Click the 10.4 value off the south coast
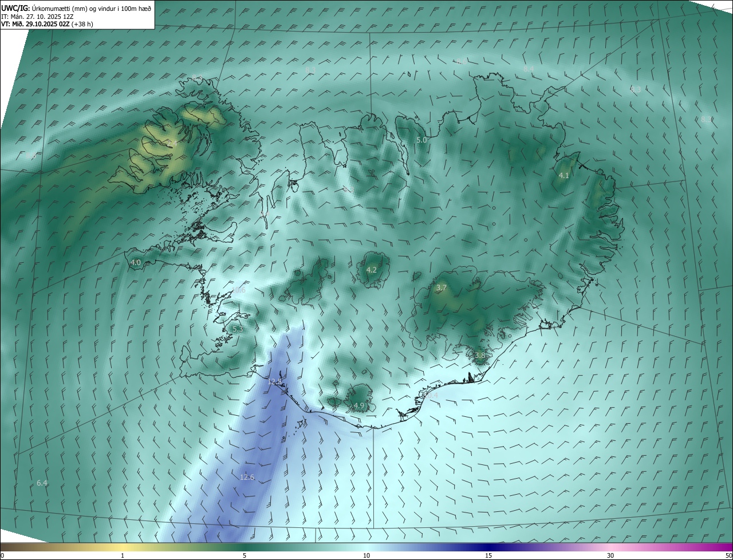The height and width of the screenshot is (560, 733). click(431, 395)
